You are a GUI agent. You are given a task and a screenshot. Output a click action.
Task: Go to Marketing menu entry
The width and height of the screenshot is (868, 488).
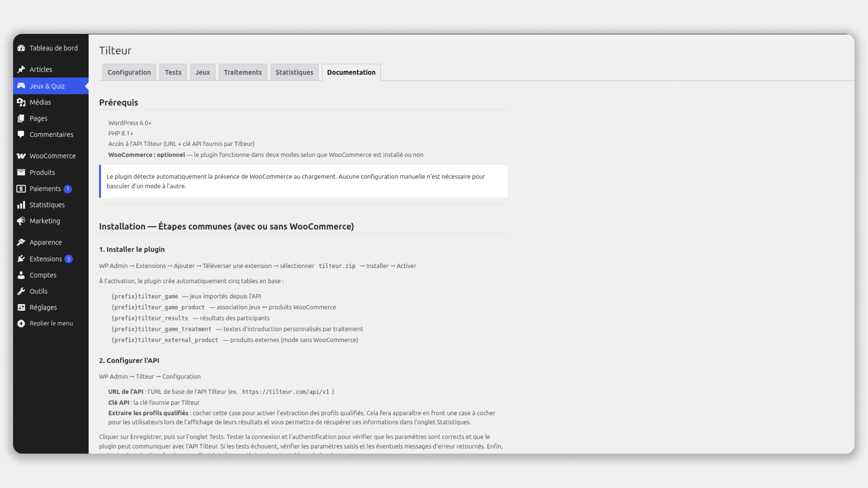click(45, 221)
